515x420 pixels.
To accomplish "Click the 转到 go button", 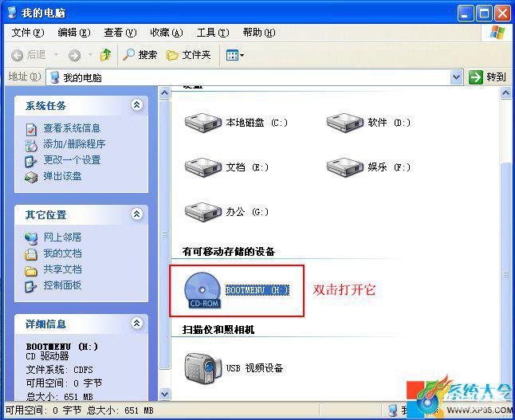I will 487,77.
